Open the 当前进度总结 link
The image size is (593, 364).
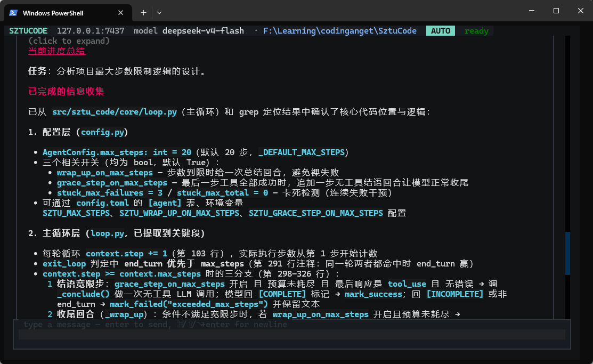56,51
